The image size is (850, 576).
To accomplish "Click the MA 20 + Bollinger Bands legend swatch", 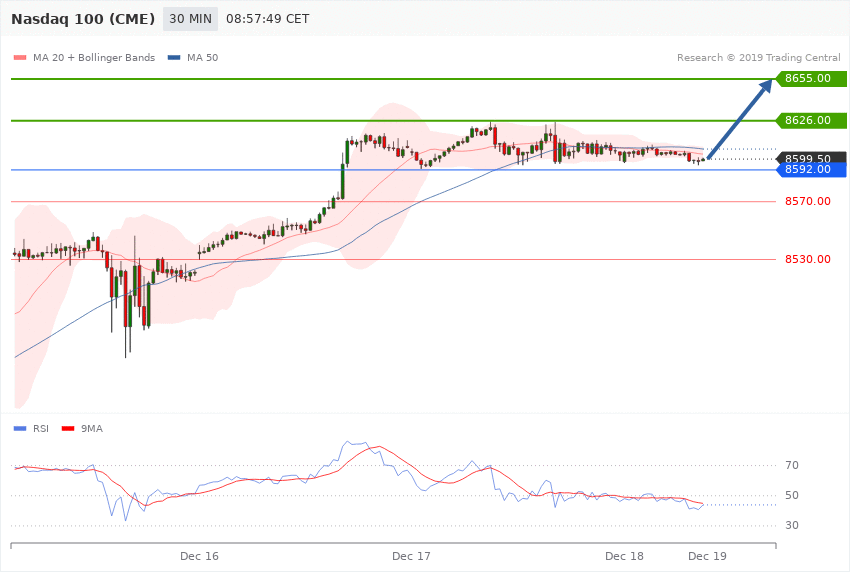I will [20, 57].
